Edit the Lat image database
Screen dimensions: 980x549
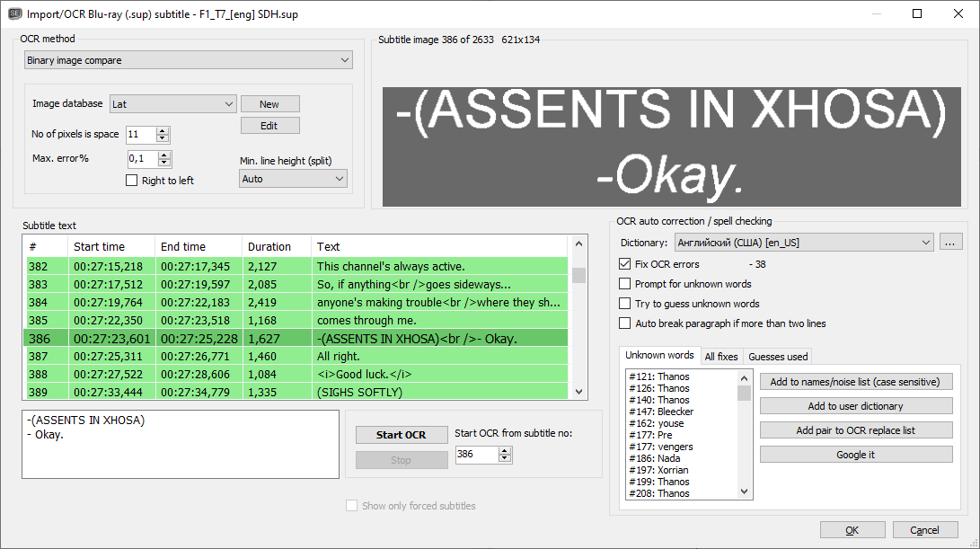click(269, 125)
